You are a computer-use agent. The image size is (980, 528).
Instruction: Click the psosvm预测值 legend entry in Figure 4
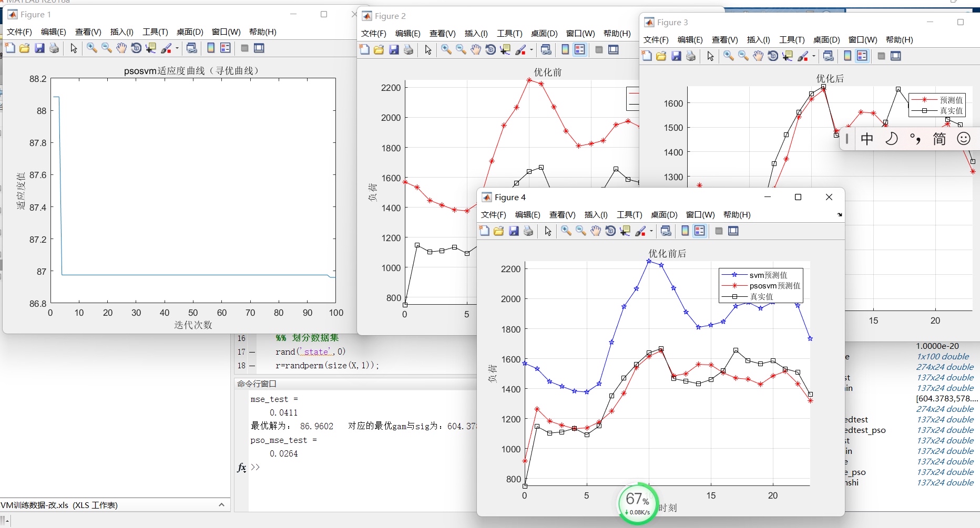pyautogui.click(x=761, y=286)
